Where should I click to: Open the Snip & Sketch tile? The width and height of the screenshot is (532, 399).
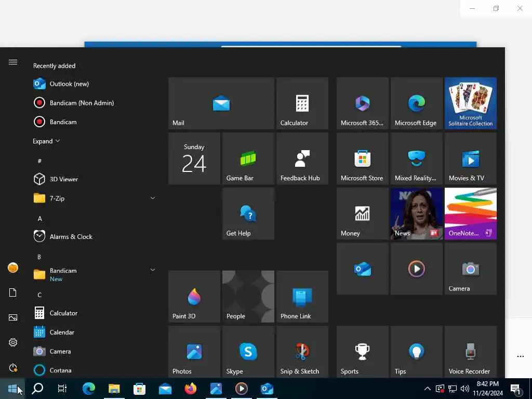click(x=302, y=352)
